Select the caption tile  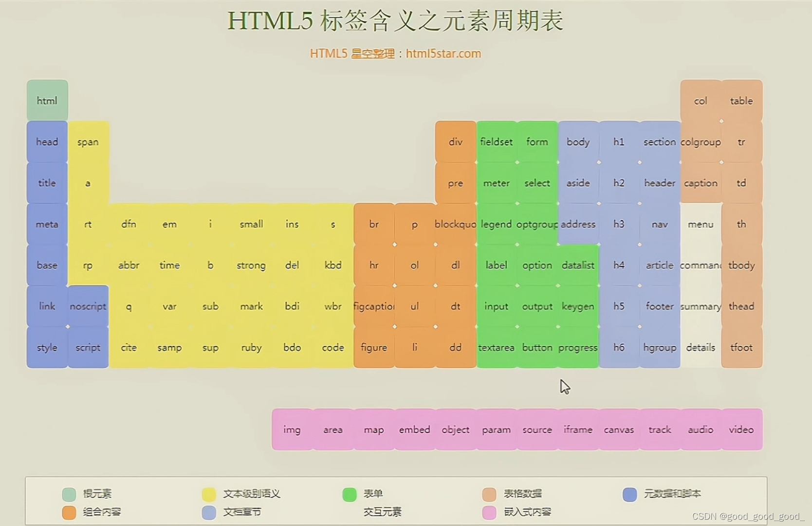pyautogui.click(x=701, y=183)
